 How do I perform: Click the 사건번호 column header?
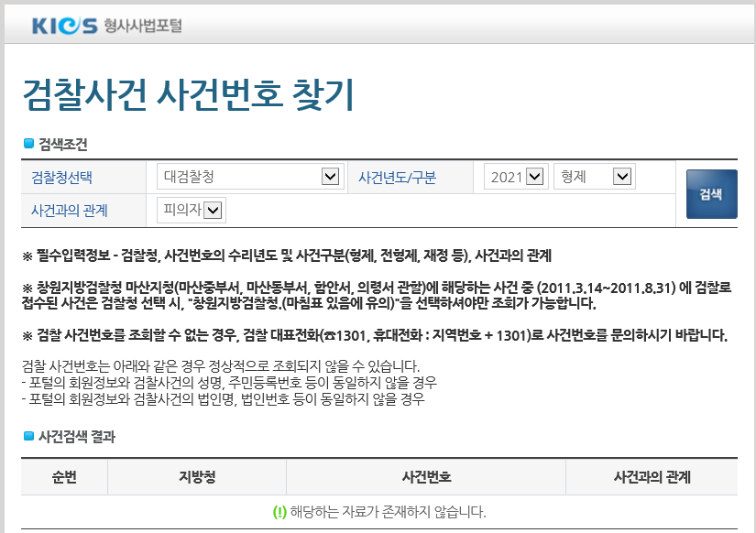tap(426, 477)
